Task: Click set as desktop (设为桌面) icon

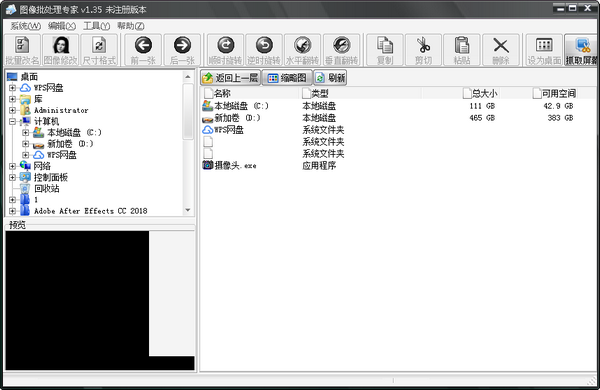Action: coord(544,50)
